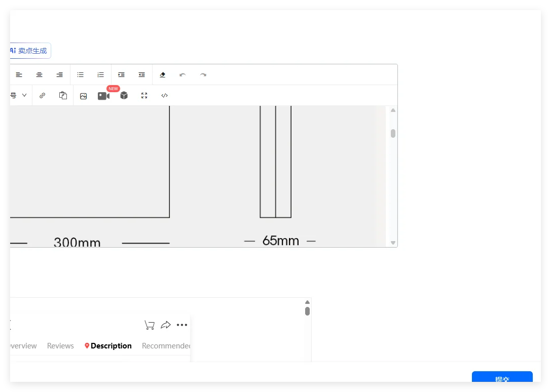Click editor scrollbar up arrow
The height and width of the screenshot is (392, 551).
click(393, 110)
